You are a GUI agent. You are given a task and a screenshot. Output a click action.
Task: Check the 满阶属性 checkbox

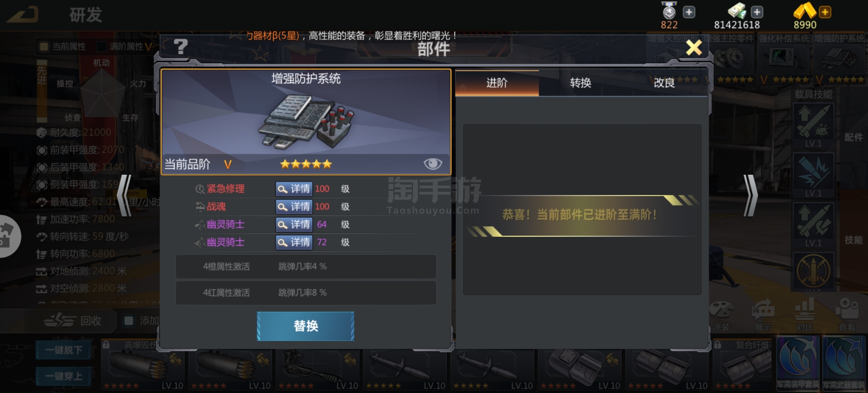tap(101, 47)
